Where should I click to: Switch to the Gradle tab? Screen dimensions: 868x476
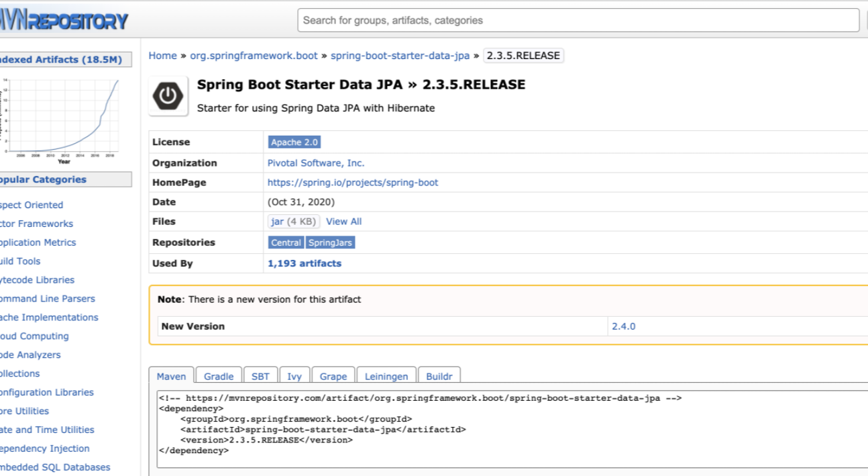[219, 376]
